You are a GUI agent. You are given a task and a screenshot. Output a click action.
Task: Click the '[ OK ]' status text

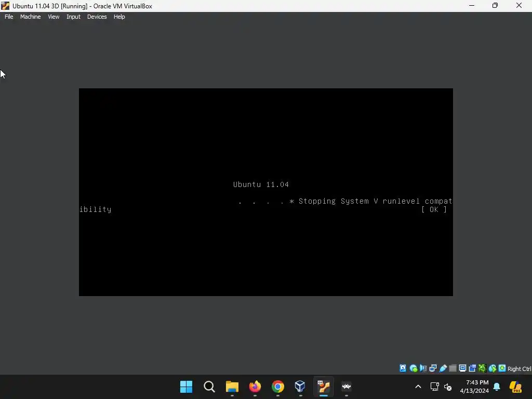click(x=434, y=209)
